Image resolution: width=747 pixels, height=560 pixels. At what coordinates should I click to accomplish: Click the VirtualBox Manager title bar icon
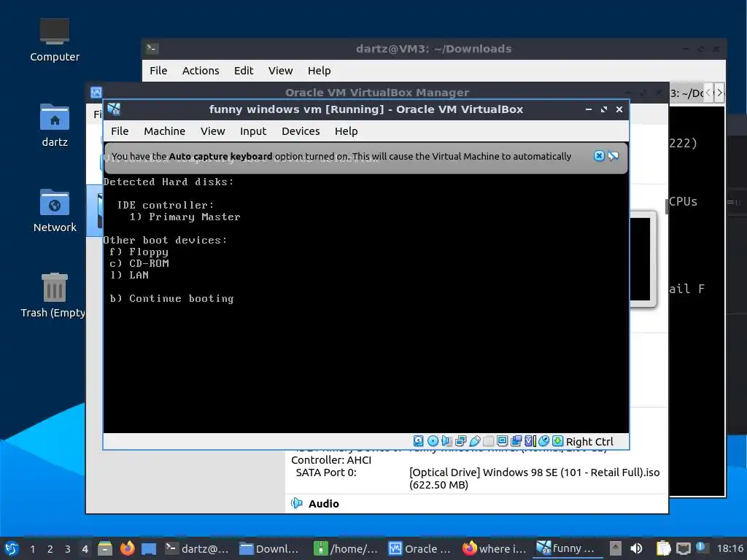[x=96, y=93]
